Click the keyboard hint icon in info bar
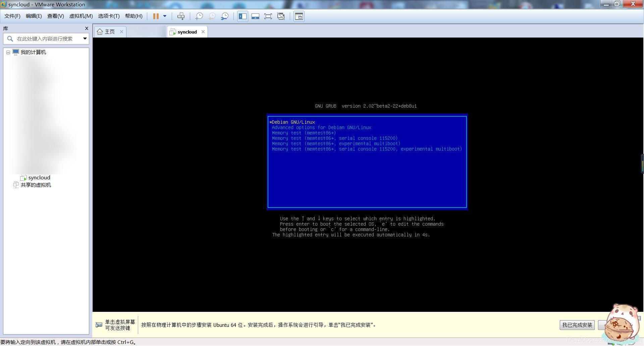 (x=99, y=325)
